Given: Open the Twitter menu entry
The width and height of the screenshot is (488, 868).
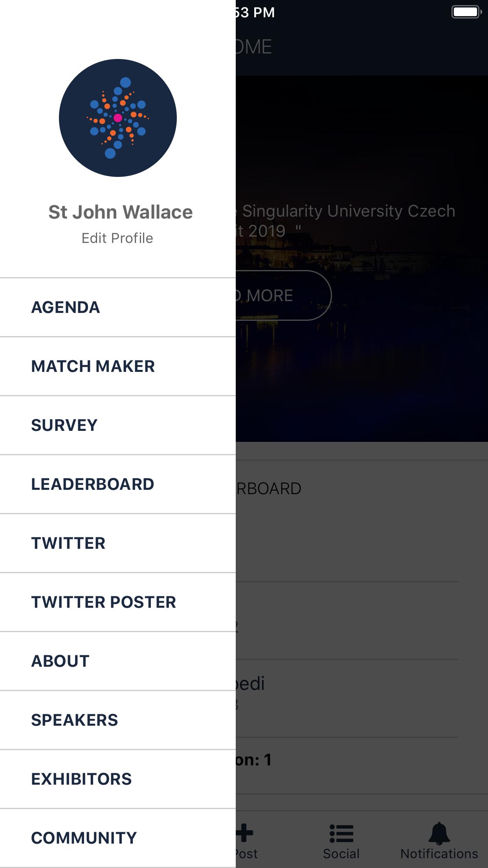Looking at the screenshot, I should click(68, 543).
